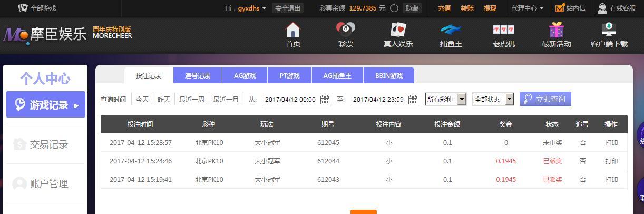
Task: Click 未中奖 status in first row
Action: (552, 142)
